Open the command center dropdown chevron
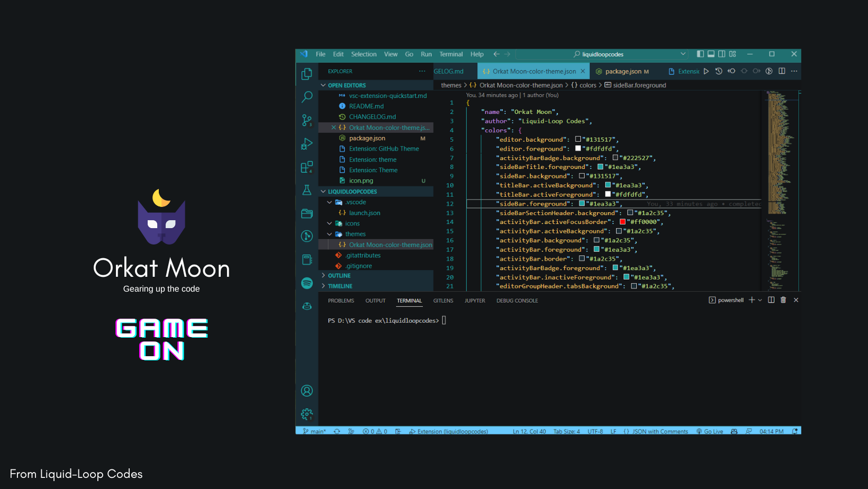 tap(683, 54)
